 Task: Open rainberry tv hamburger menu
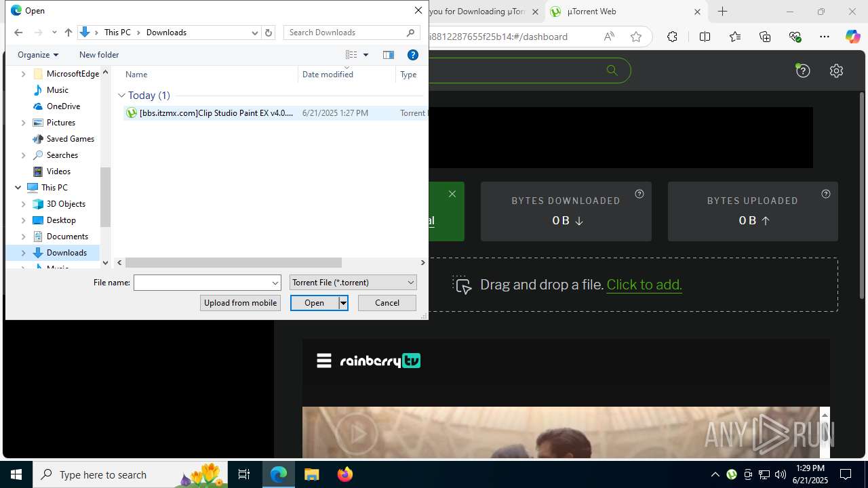click(x=324, y=361)
